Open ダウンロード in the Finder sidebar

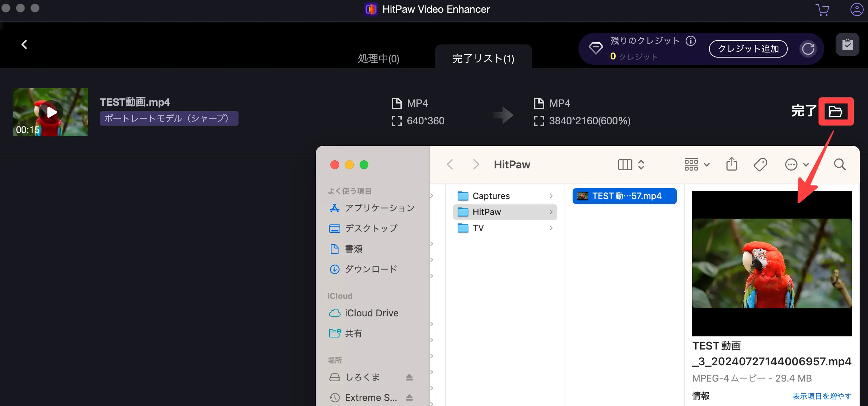pyautogui.click(x=363, y=269)
